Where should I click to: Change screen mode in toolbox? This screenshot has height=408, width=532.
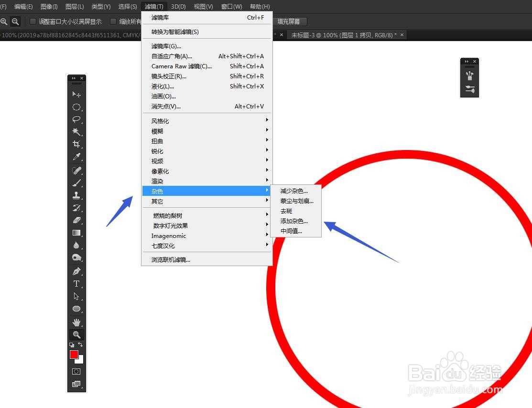pyautogui.click(x=76, y=384)
